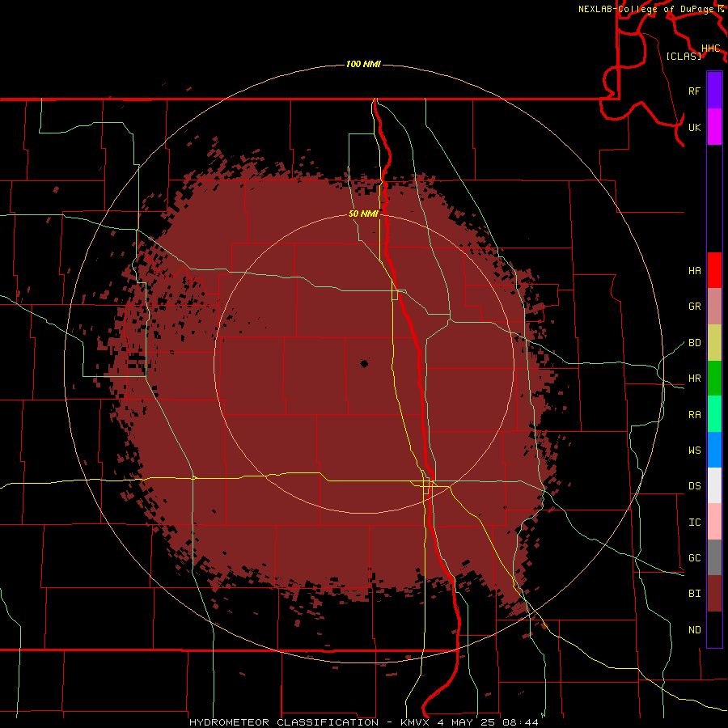Click the HHC product label

[711, 49]
